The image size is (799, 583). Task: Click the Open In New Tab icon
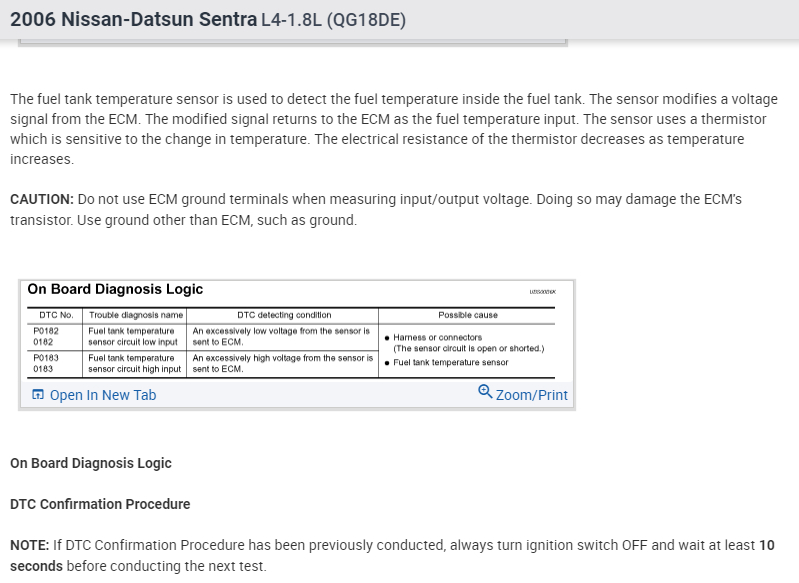click(x=38, y=395)
